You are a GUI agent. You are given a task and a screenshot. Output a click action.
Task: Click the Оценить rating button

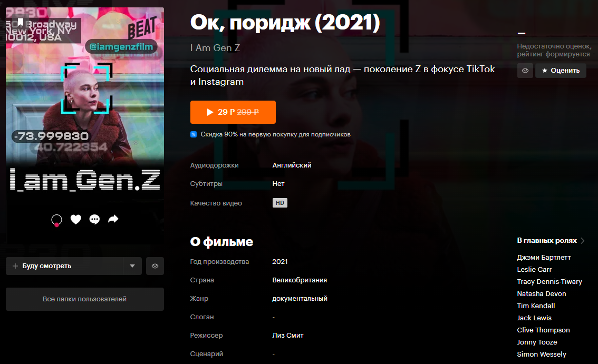pos(561,71)
